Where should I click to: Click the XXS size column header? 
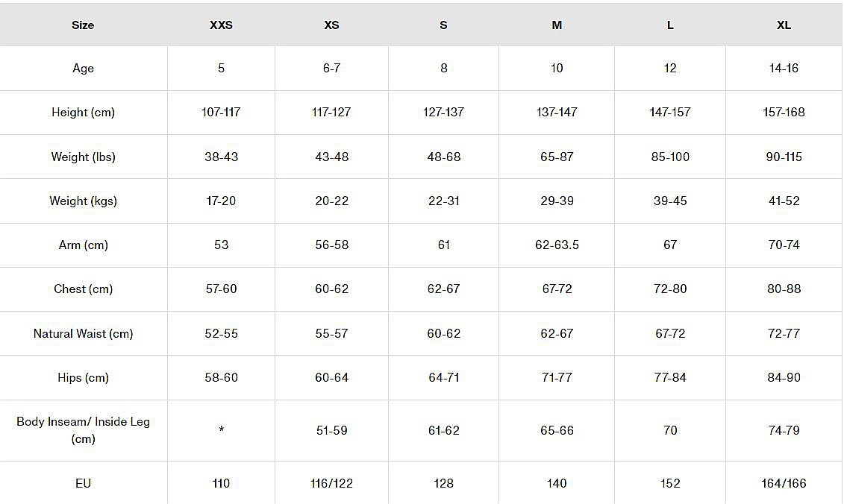pos(221,25)
